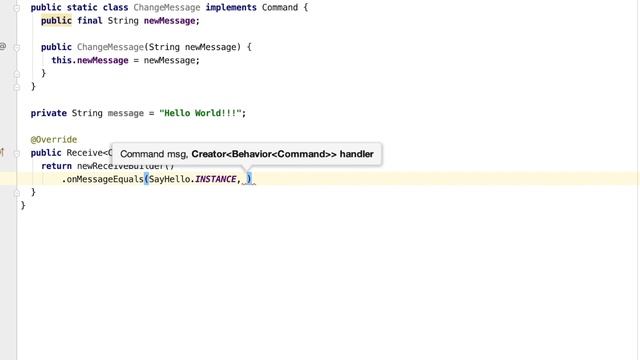Click 'this.newMessage' in the constructor body
The width and height of the screenshot is (640, 360).
point(90,60)
